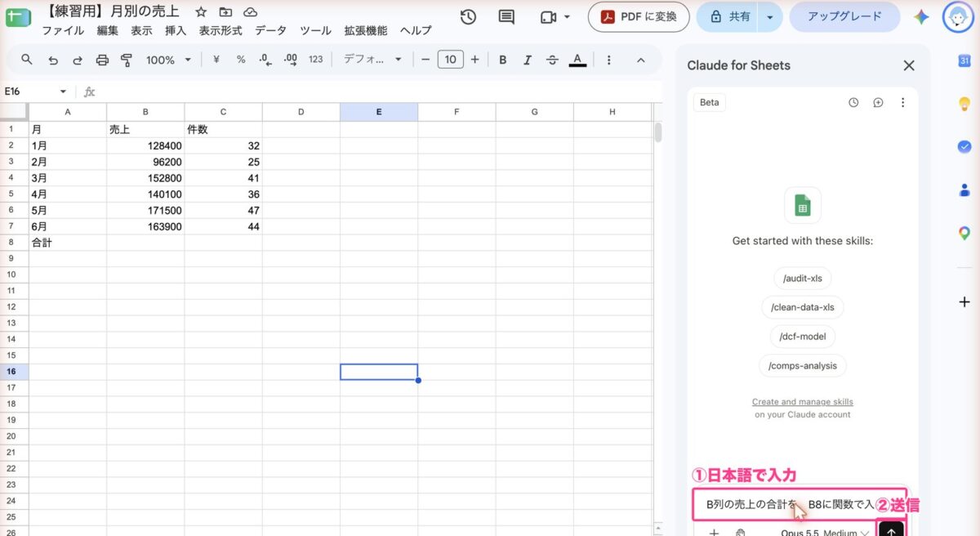Close the Claude for Sheets panel
Screen dimensions: 980x536
(x=909, y=65)
